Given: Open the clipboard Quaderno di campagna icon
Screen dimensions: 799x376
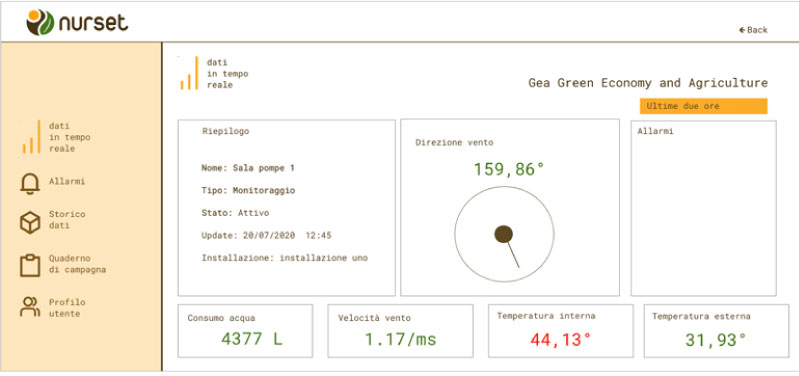Looking at the screenshot, I should click(30, 265).
